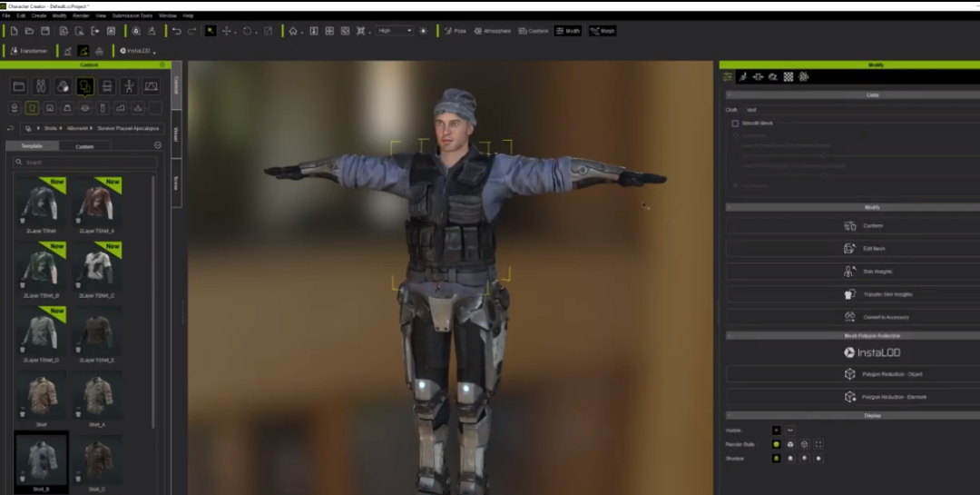Open the Material atom tab in Modify panel
This screenshot has width=980, height=495.
[x=804, y=77]
